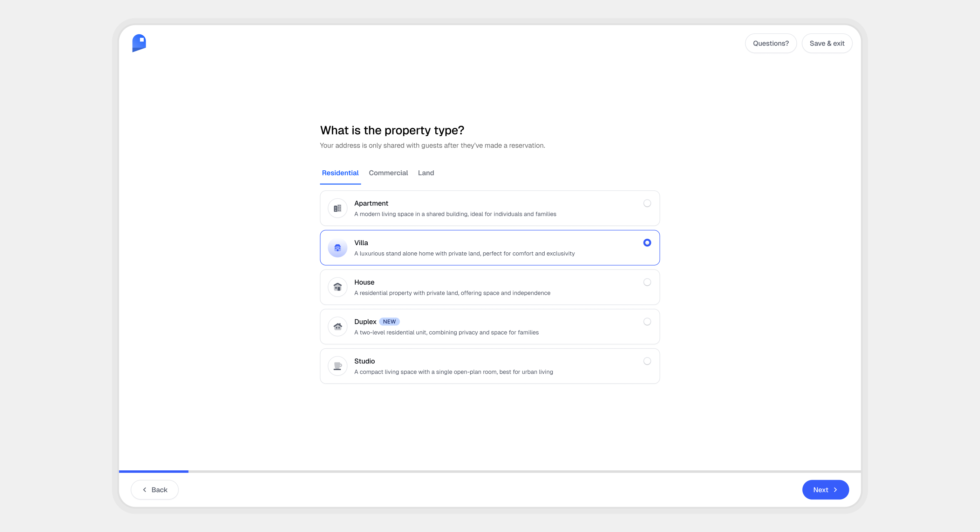Click the House icon
This screenshot has height=532, width=980.
pos(338,287)
